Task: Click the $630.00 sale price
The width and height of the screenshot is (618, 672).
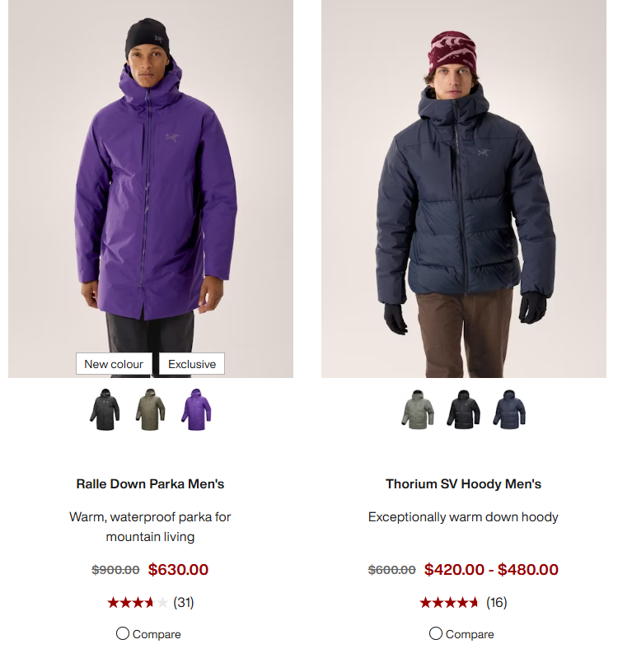Action: coord(178,570)
